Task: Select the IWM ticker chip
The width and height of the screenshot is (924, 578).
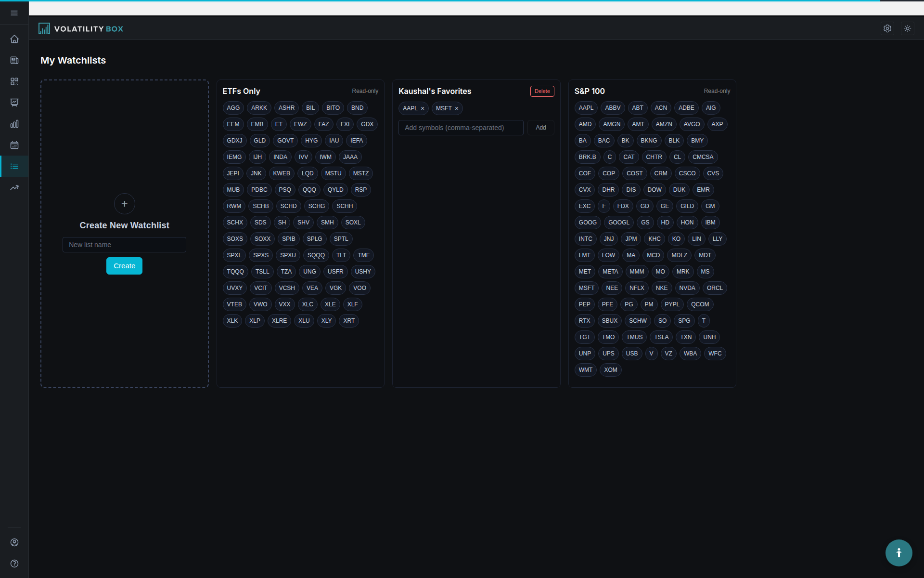Action: click(325, 157)
